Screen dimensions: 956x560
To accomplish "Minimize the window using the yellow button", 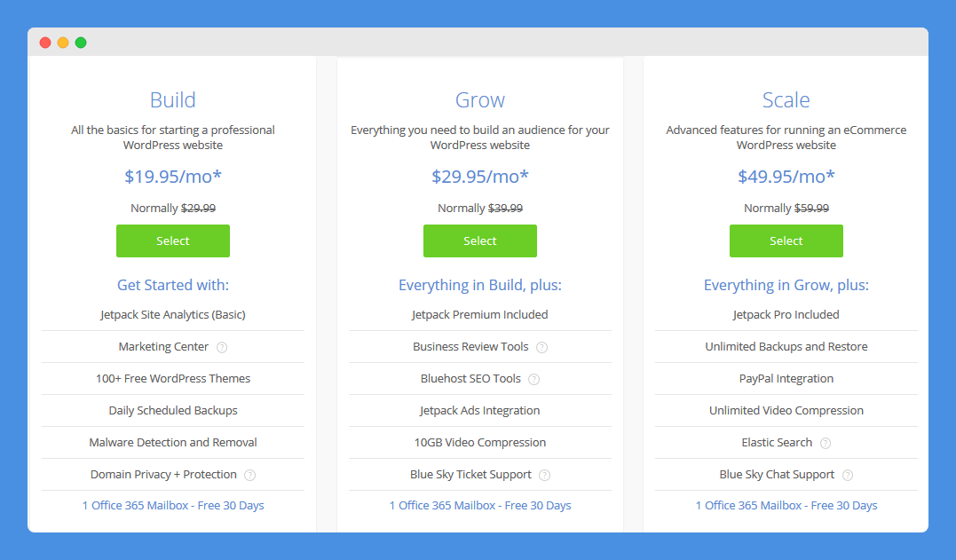I will pyautogui.click(x=63, y=43).
